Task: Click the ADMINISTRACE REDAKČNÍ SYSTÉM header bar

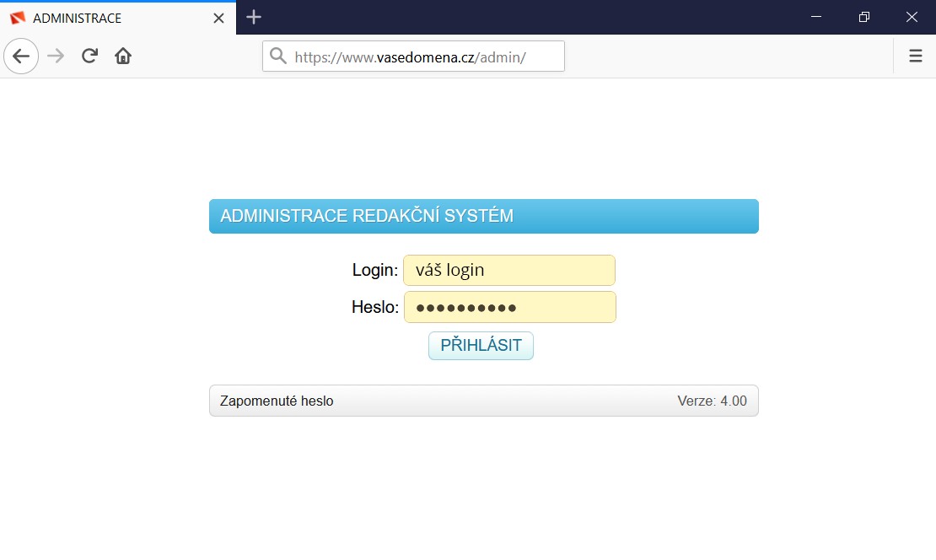Action: tap(483, 216)
